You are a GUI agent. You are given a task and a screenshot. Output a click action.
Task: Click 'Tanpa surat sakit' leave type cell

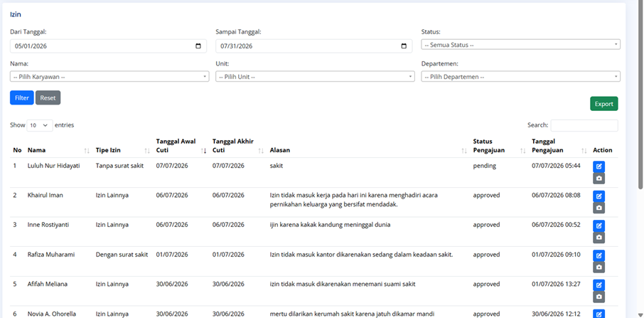click(x=119, y=166)
